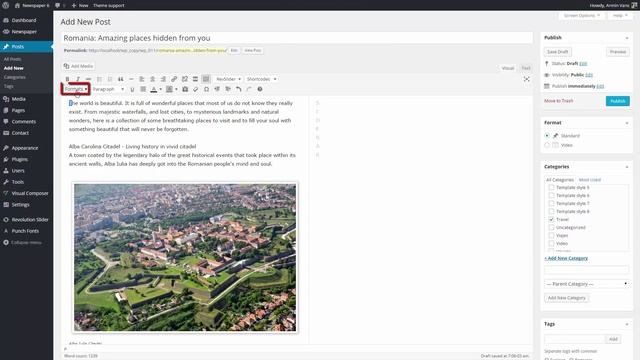The height and width of the screenshot is (360, 640).
Task: Increase indent of paragraph
Action: [x=228, y=89]
